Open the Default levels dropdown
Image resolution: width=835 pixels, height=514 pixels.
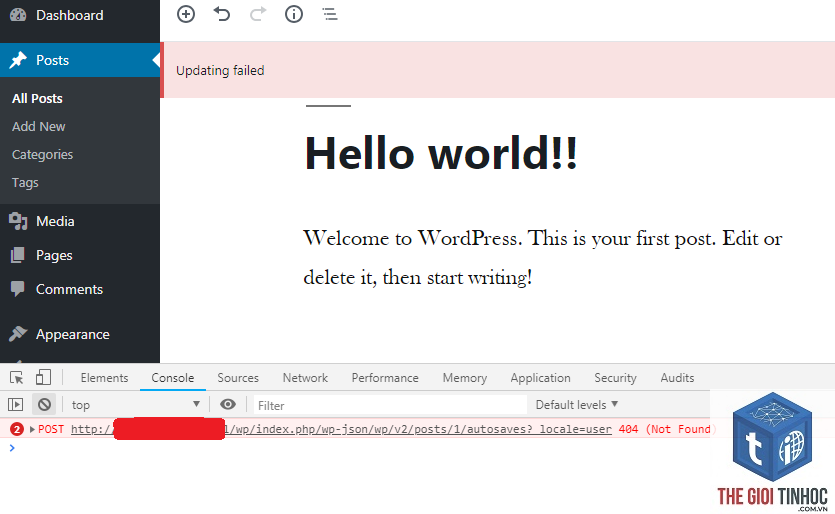[x=577, y=405]
